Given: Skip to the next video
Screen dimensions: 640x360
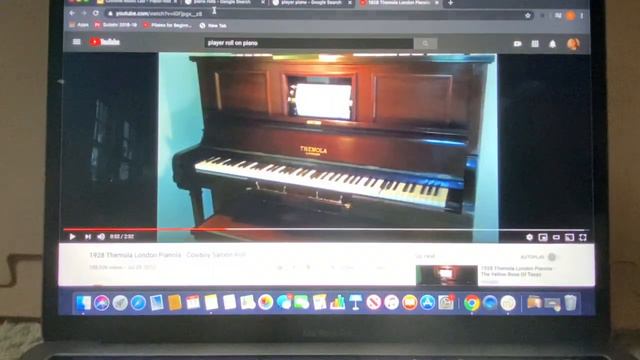Looking at the screenshot, I should (x=87, y=236).
